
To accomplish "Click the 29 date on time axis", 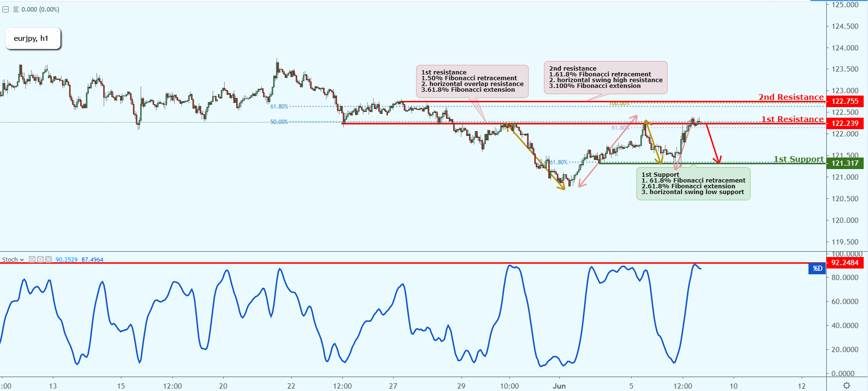I will click(461, 386).
